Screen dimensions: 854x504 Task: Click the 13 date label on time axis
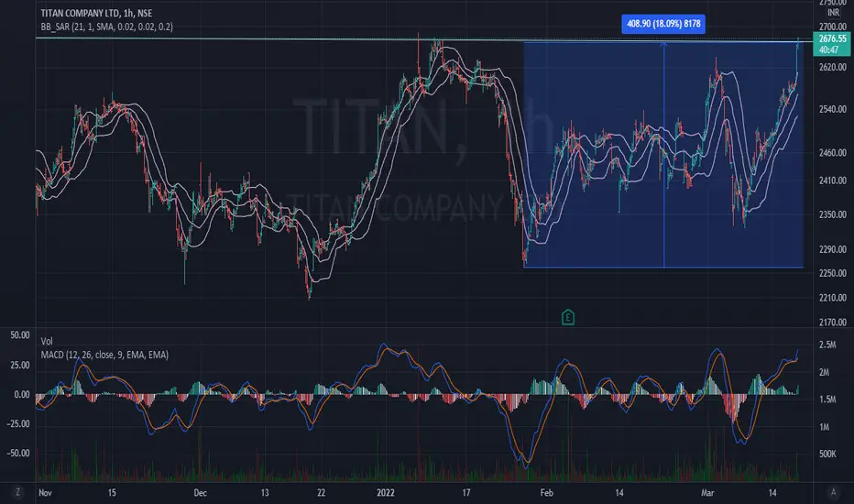pos(265,493)
